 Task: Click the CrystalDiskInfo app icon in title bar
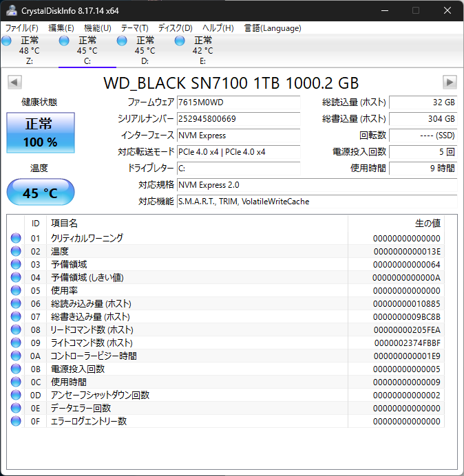(x=12, y=10)
